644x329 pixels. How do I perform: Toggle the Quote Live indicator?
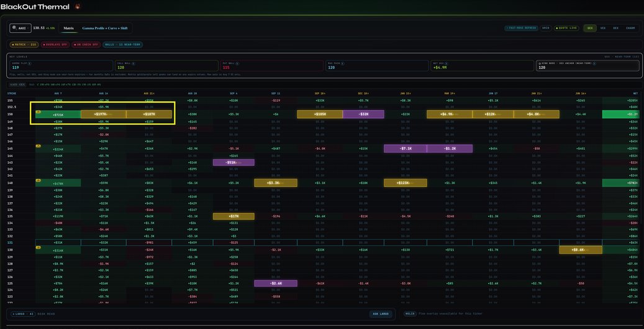point(566,28)
